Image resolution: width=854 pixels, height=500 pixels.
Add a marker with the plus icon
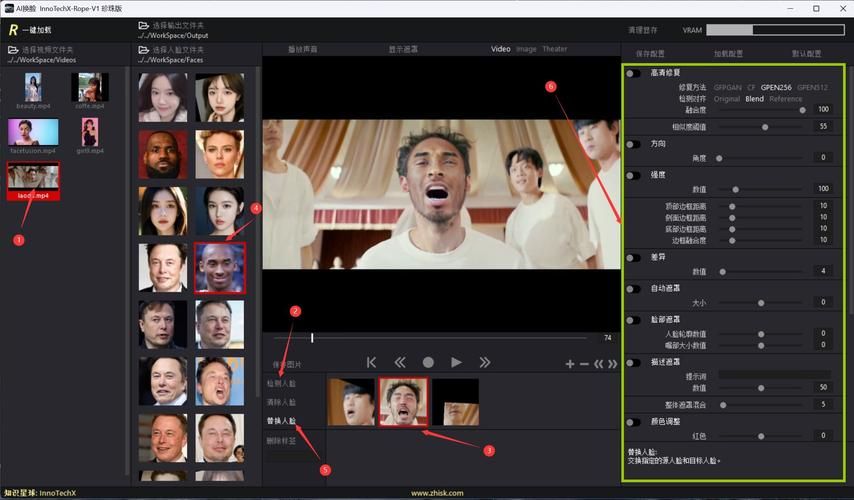click(x=570, y=364)
